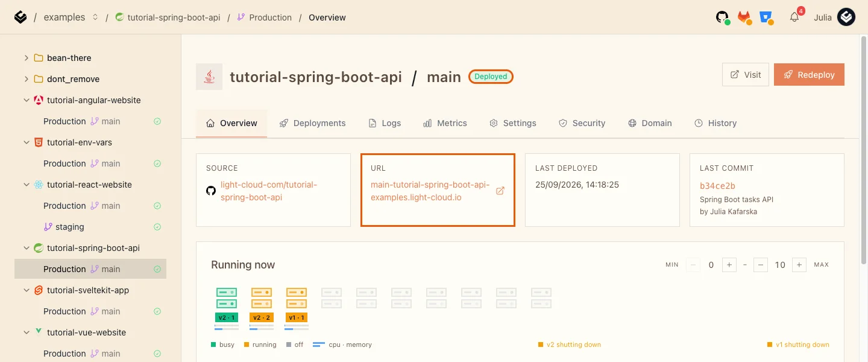
Task: Switch to the Metrics tab
Action: (445, 123)
